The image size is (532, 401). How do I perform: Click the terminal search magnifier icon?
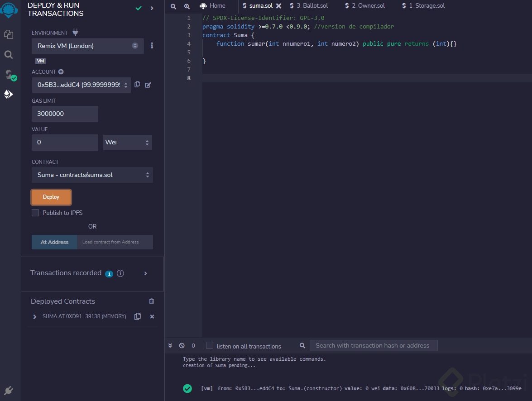tap(302, 345)
